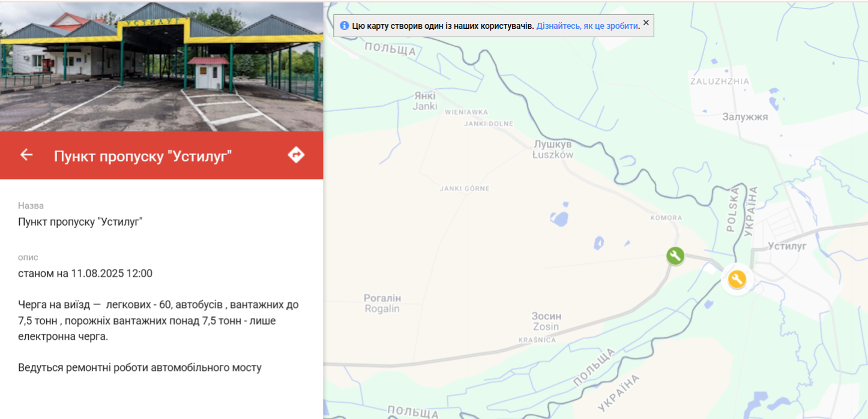Click the Устилуг town label on map
The width and height of the screenshot is (868, 419).
point(787,246)
